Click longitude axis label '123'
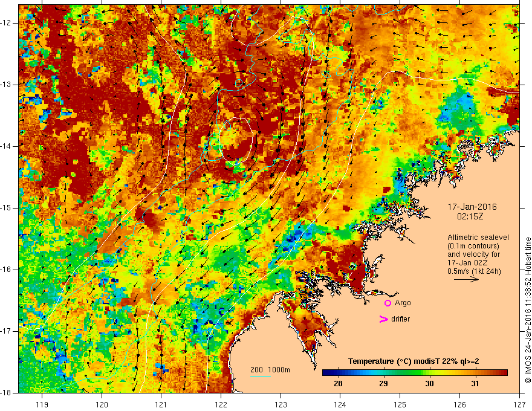Viewport: 532px width, 411px height. click(281, 404)
